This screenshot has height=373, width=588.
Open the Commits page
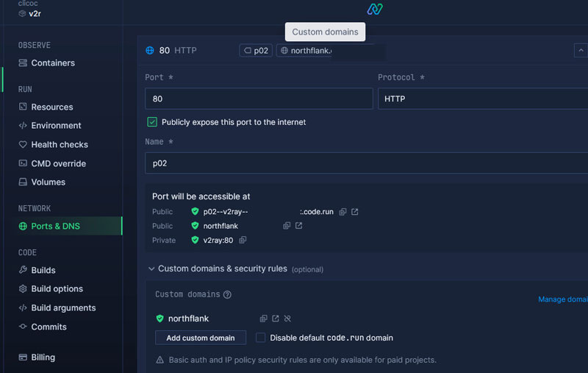tap(43, 327)
